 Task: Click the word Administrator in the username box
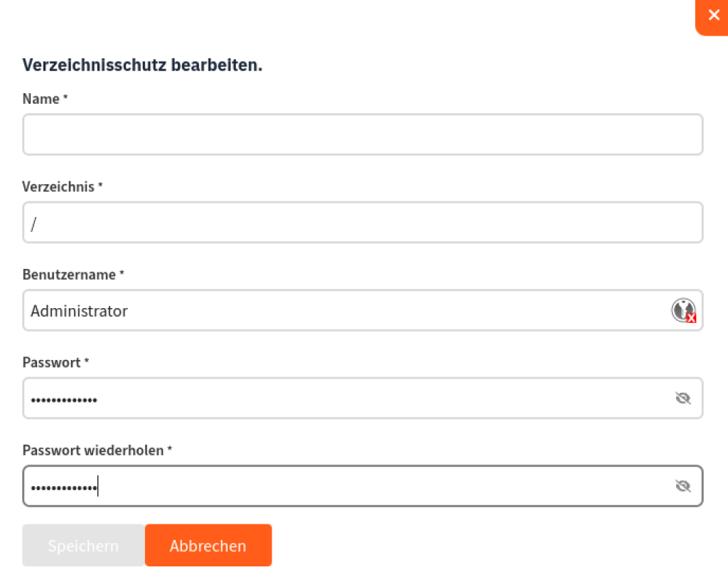click(x=79, y=311)
